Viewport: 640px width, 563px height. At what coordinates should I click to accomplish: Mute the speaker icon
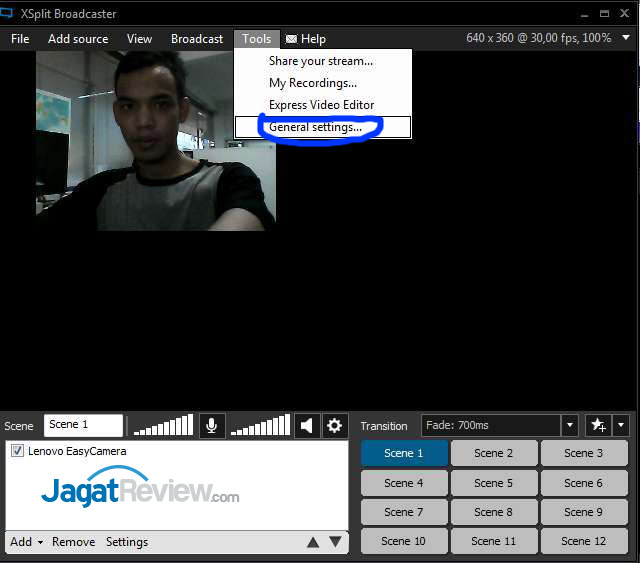307,426
